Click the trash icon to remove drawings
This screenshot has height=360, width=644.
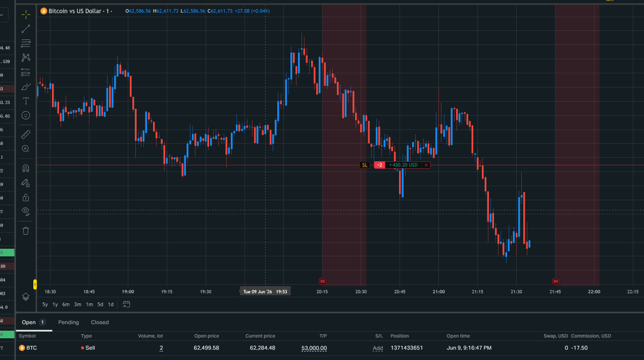click(26, 231)
